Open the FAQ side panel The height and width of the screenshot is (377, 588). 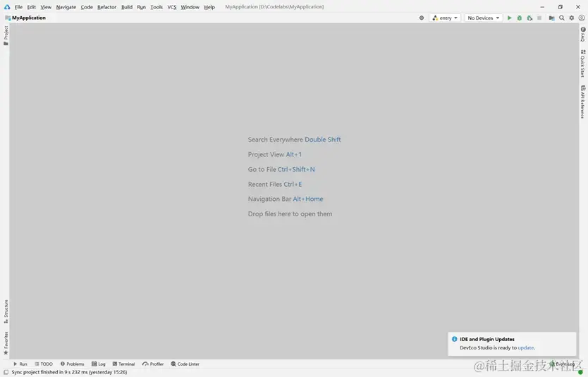583,34
